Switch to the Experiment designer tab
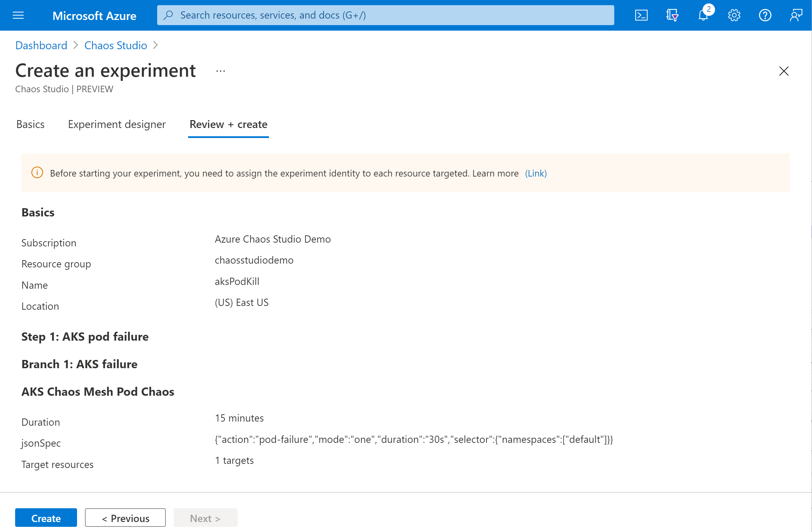The width and height of the screenshot is (812, 532). (116, 124)
